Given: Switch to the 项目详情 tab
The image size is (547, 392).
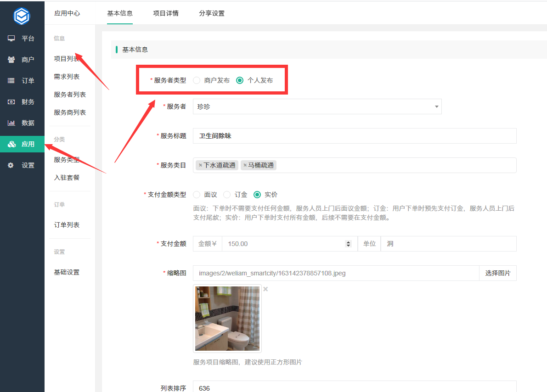Looking at the screenshot, I should pyautogui.click(x=166, y=13).
